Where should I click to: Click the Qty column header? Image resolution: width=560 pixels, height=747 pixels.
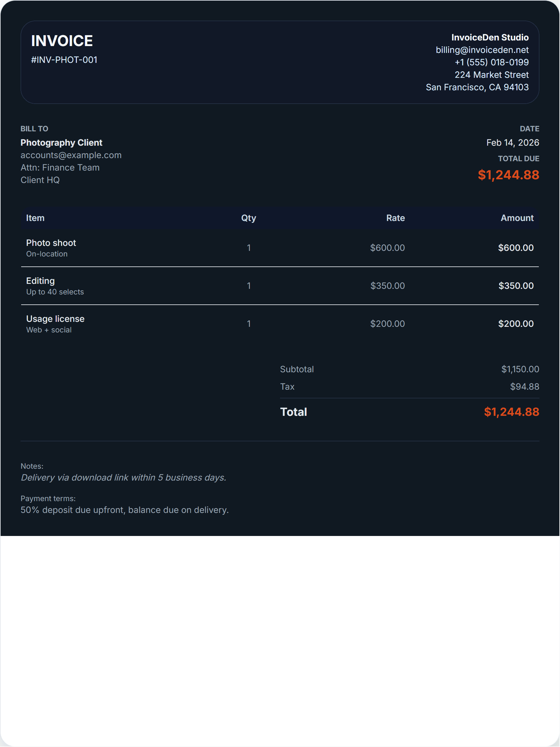tap(249, 218)
